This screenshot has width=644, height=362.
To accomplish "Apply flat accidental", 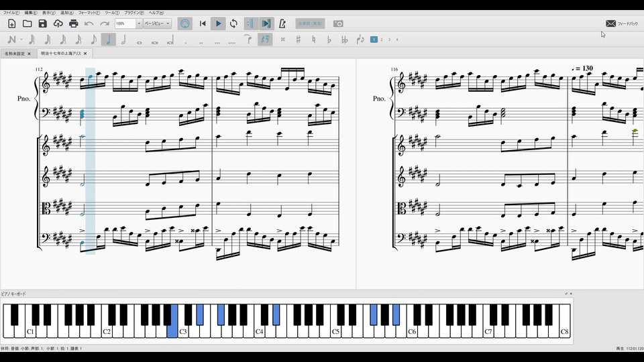I will 329,40.
